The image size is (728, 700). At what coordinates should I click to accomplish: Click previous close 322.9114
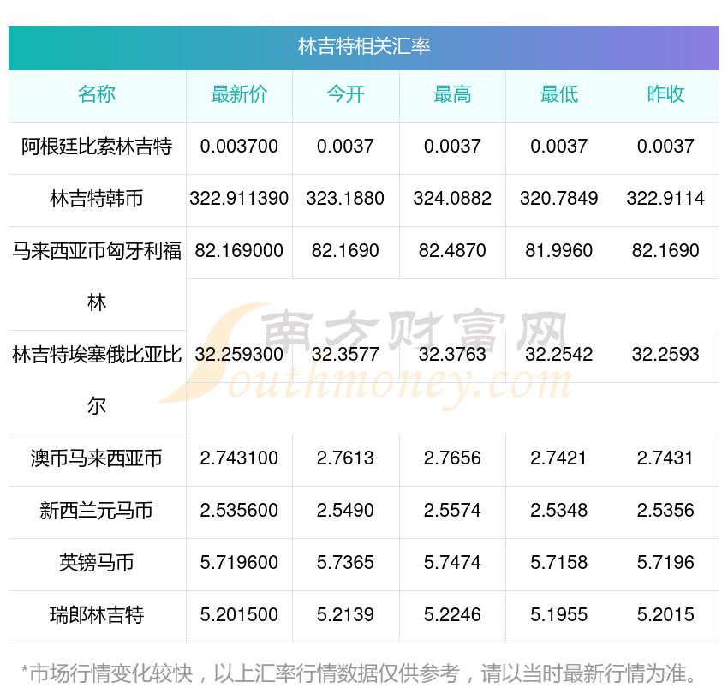click(x=665, y=199)
